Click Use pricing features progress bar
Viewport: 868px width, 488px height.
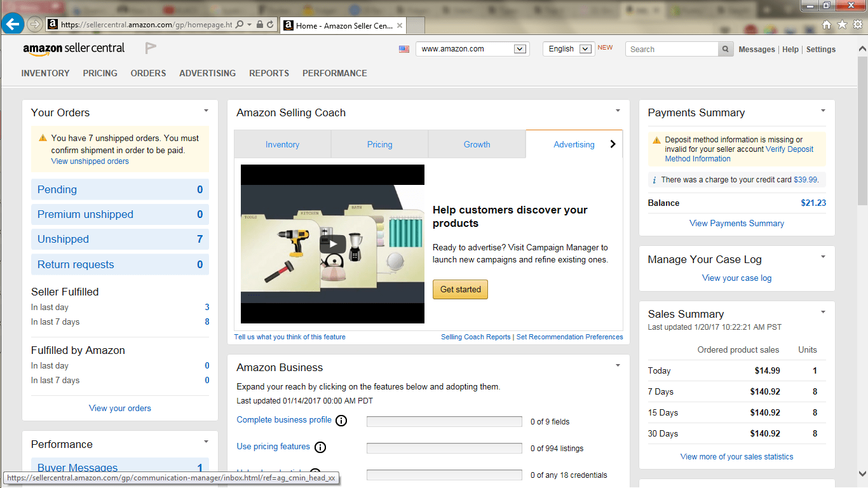tap(444, 448)
